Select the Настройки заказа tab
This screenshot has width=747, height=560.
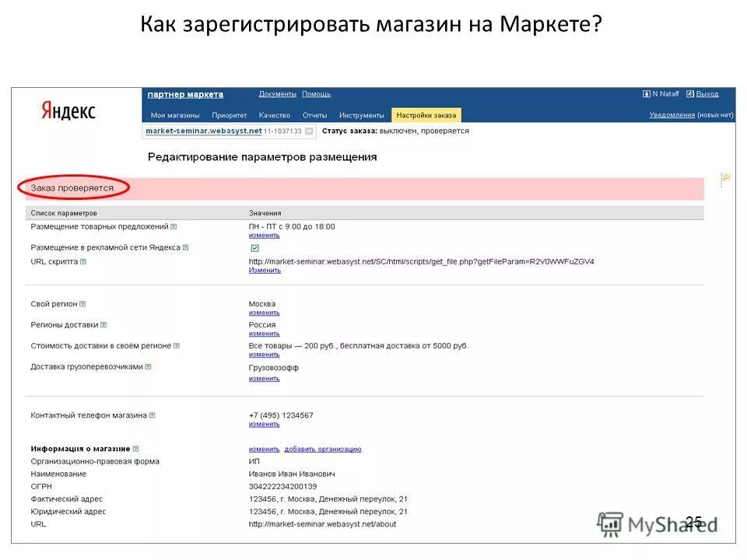(x=426, y=115)
